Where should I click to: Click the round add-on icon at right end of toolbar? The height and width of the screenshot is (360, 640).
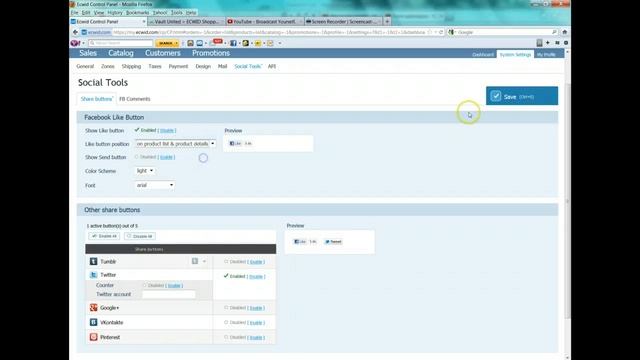pos(566,43)
